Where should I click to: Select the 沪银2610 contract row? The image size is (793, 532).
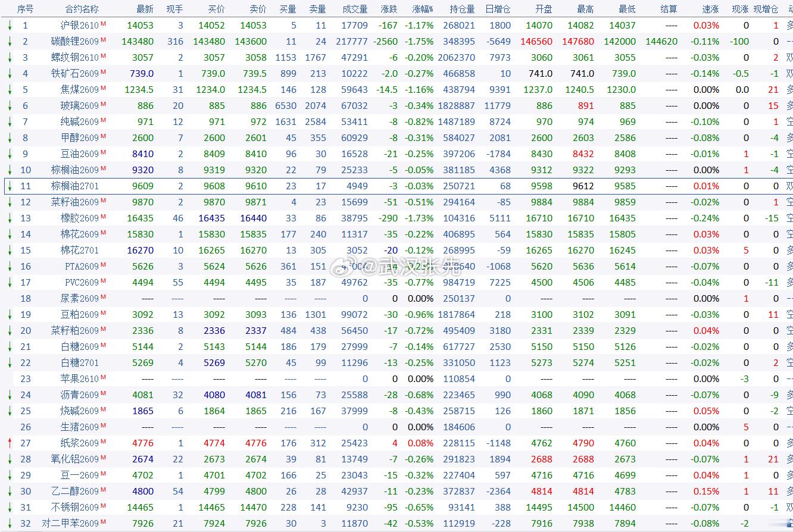(x=396, y=25)
